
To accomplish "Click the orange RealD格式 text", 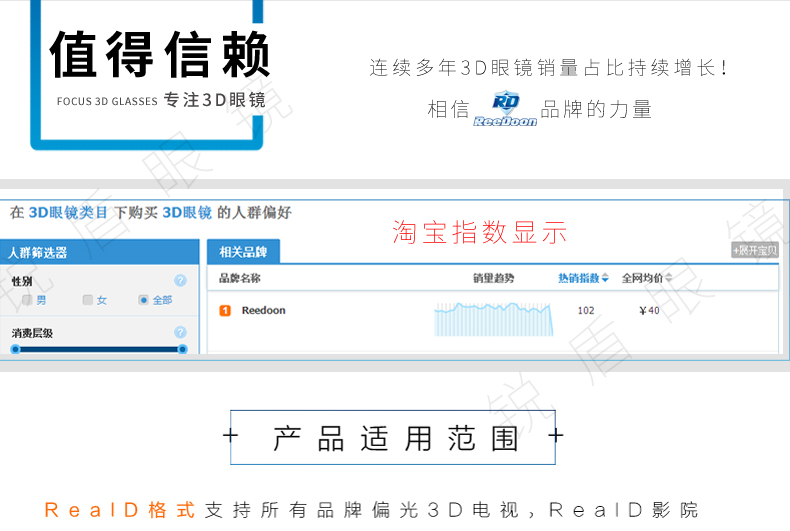I will pyautogui.click(x=120, y=510).
